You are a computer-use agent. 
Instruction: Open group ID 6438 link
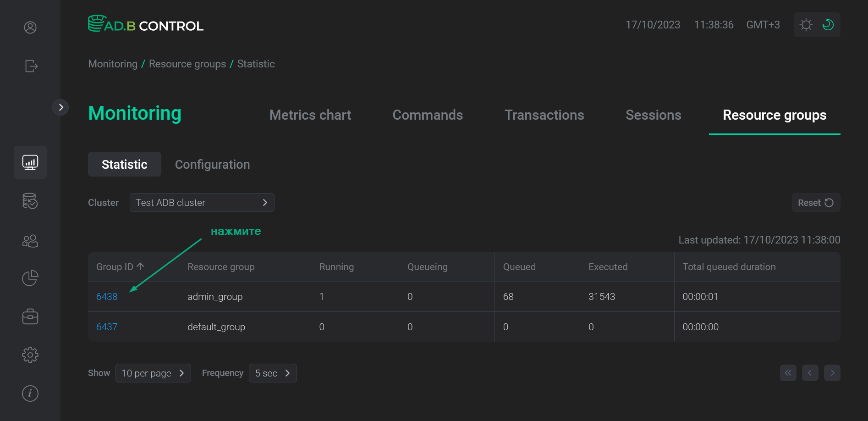click(107, 297)
